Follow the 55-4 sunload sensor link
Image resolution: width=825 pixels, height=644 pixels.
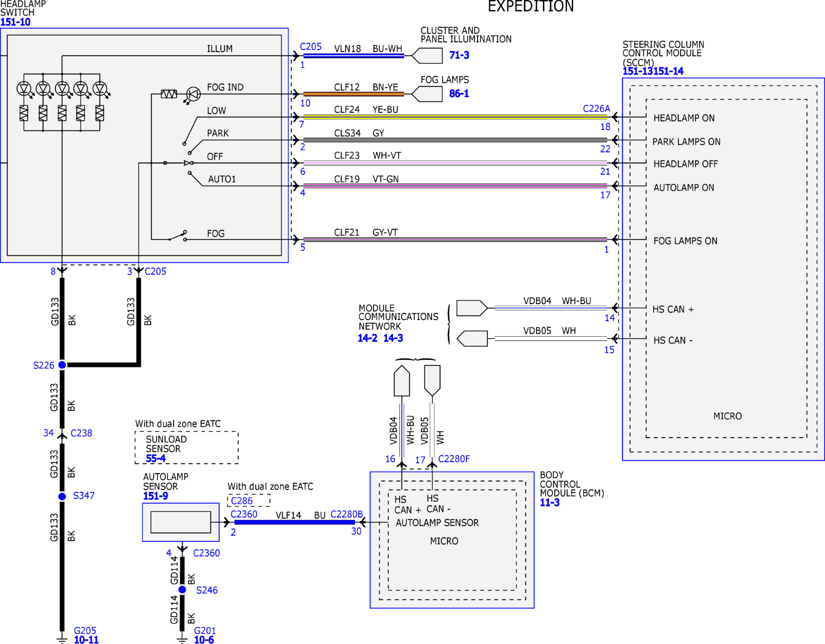(156, 459)
